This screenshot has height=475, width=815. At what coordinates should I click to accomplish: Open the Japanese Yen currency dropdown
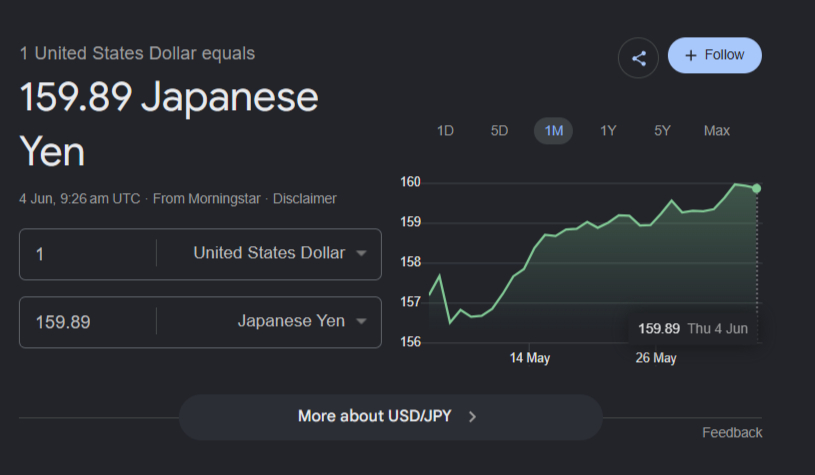302,321
